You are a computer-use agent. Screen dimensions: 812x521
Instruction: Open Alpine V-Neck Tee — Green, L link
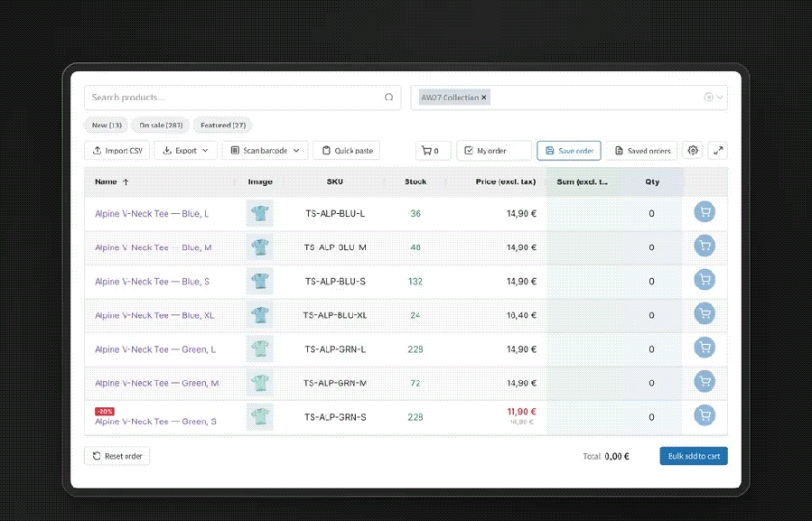155,349
